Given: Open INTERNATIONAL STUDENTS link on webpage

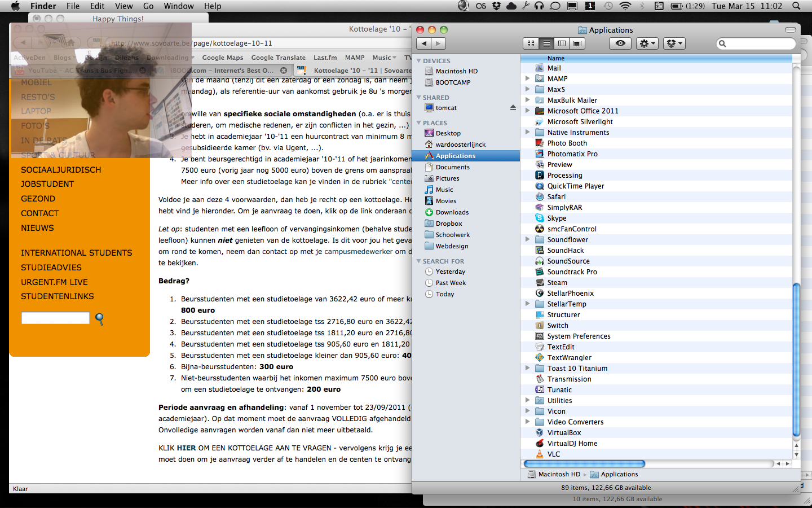Looking at the screenshot, I should pyautogui.click(x=77, y=253).
